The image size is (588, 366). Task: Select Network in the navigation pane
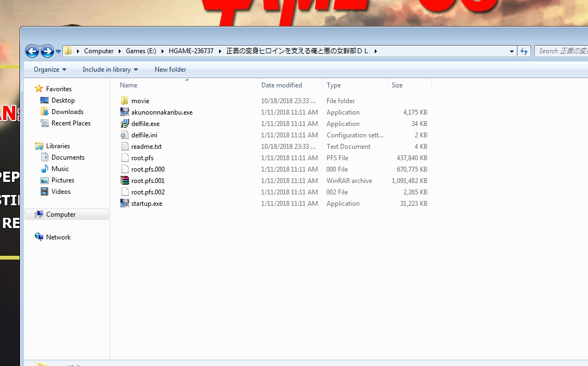pyautogui.click(x=58, y=237)
